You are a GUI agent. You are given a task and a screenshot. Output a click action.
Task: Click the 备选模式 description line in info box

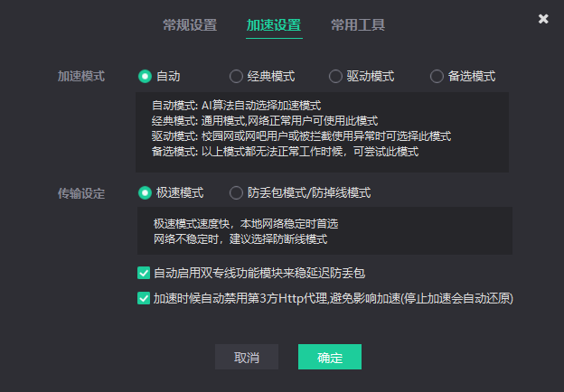tap(285, 152)
